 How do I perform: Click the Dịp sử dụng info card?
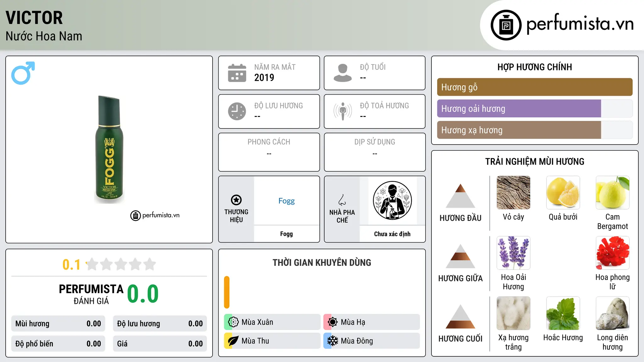[x=375, y=152]
